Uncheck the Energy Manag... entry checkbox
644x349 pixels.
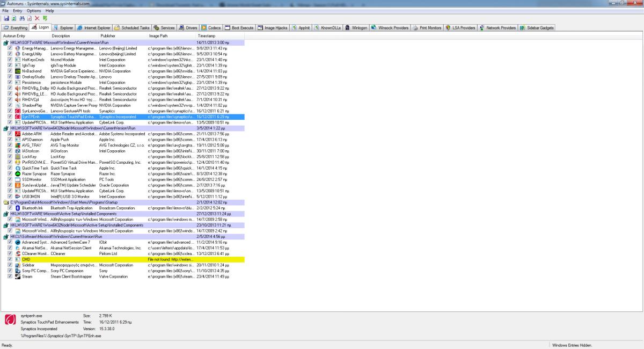click(x=10, y=48)
